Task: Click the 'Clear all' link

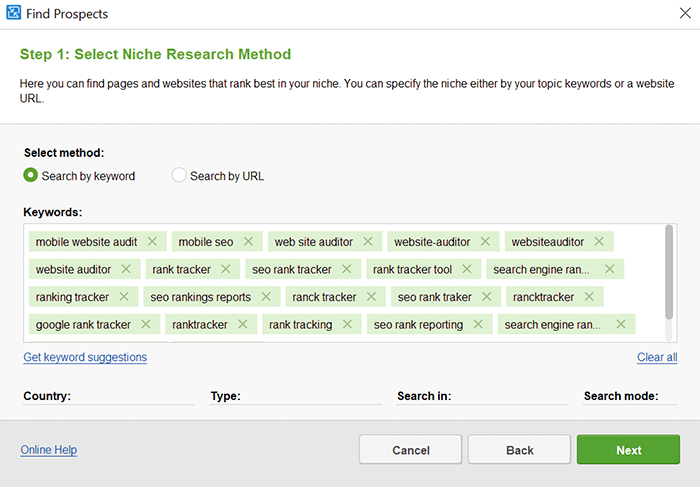Action: pos(657,357)
